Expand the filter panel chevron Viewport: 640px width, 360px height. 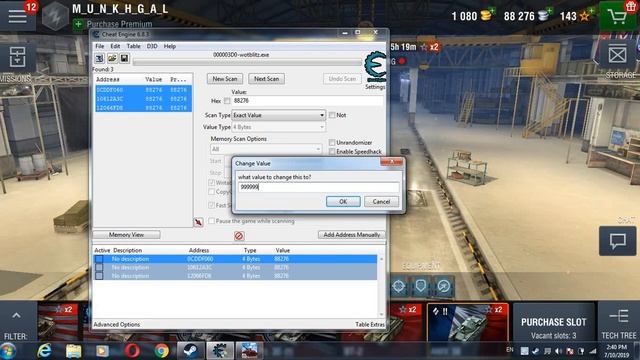(16, 316)
